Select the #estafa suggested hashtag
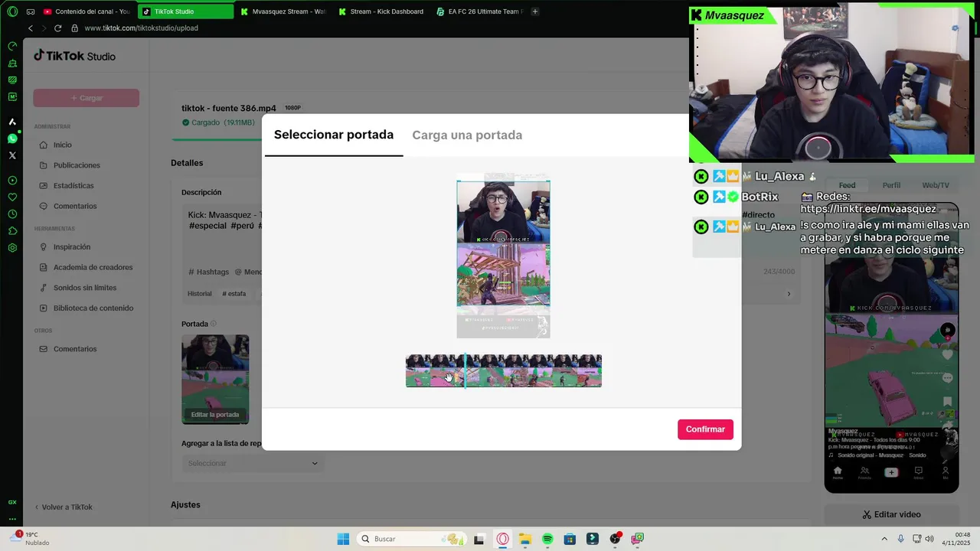The image size is (980, 551). [234, 294]
